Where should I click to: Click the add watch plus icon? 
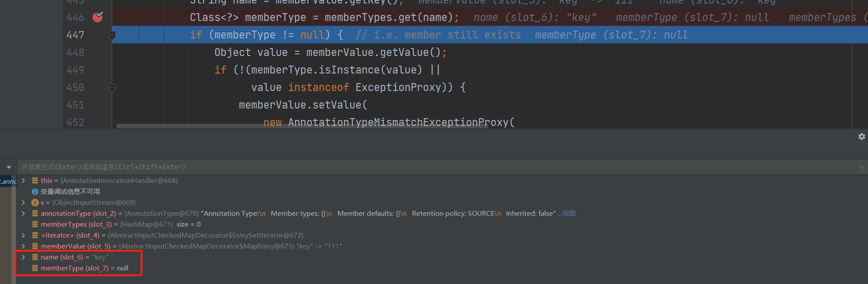861,167
